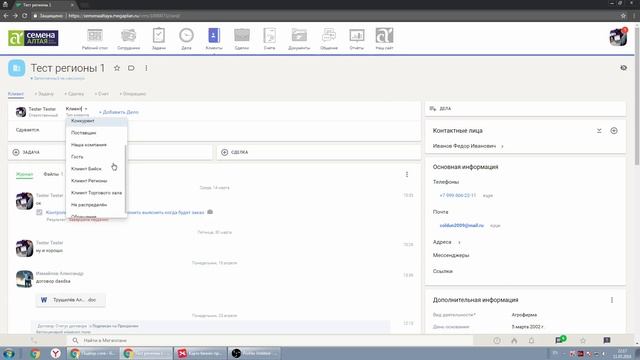Click the home icon in bottom bar

tap(514, 340)
